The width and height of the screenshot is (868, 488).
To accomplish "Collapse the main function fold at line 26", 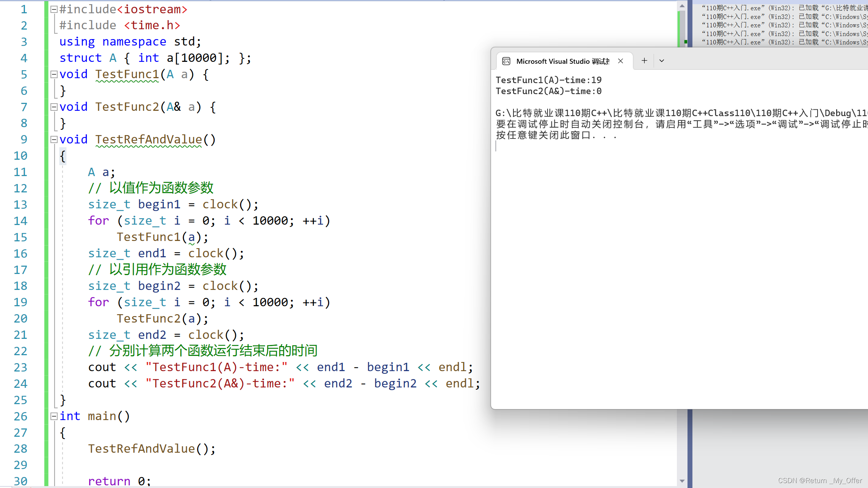I will pyautogui.click(x=54, y=416).
